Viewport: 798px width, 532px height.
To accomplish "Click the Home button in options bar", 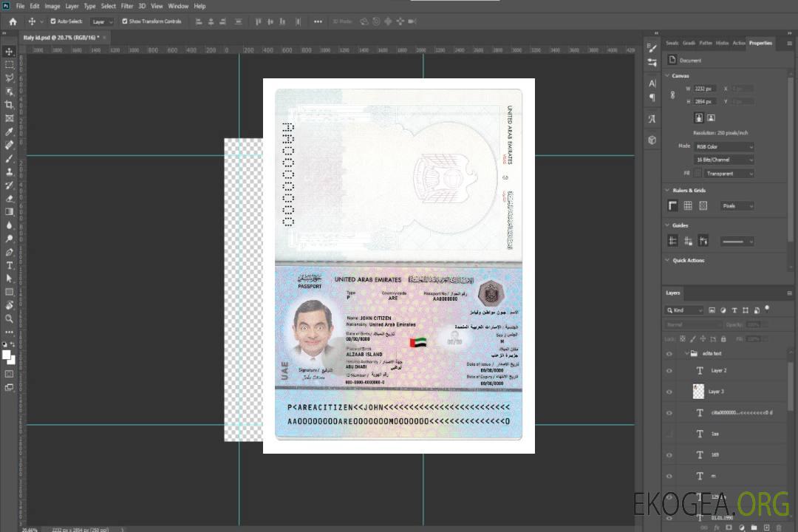I will tap(13, 21).
